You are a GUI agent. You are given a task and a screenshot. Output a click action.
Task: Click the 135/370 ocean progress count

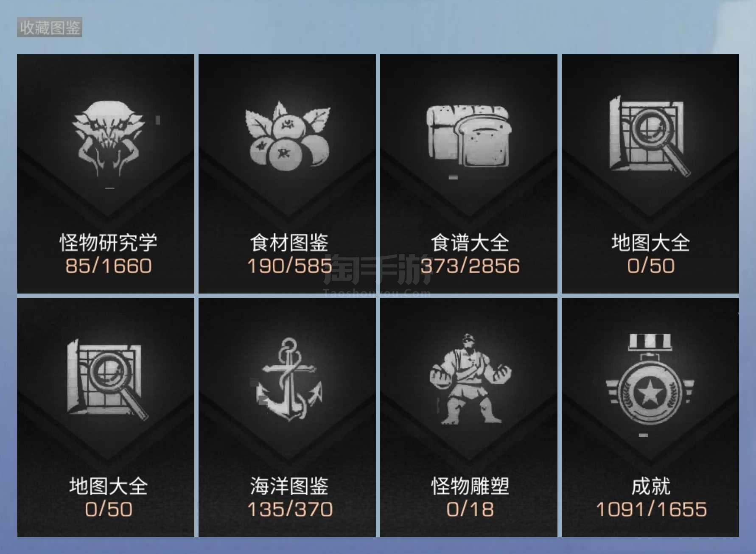pyautogui.click(x=290, y=509)
